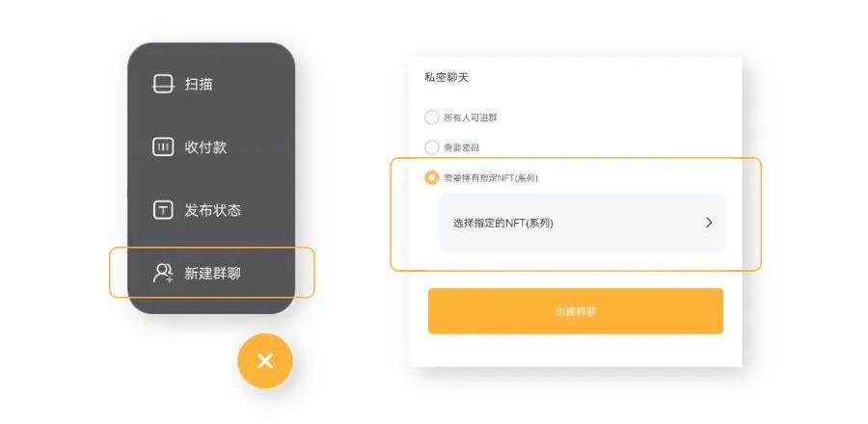Tap the 发布状态 text-post icon
The height and width of the screenshot is (424, 868).
[x=163, y=210]
